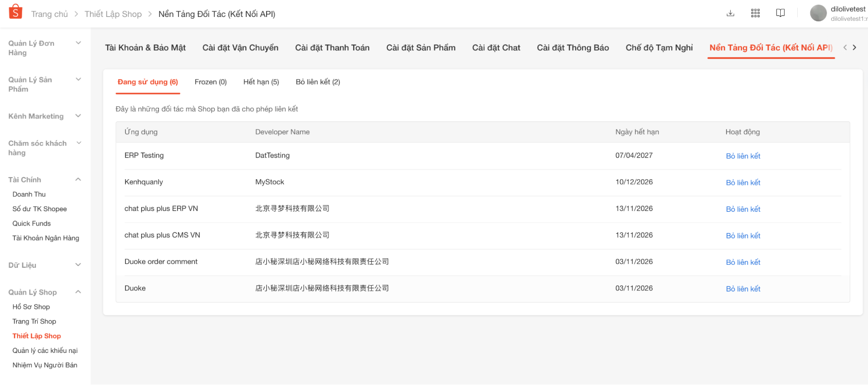The height and width of the screenshot is (385, 868).
Task: Open Cài đặt Sản Phẩm tab
Action: 421,48
